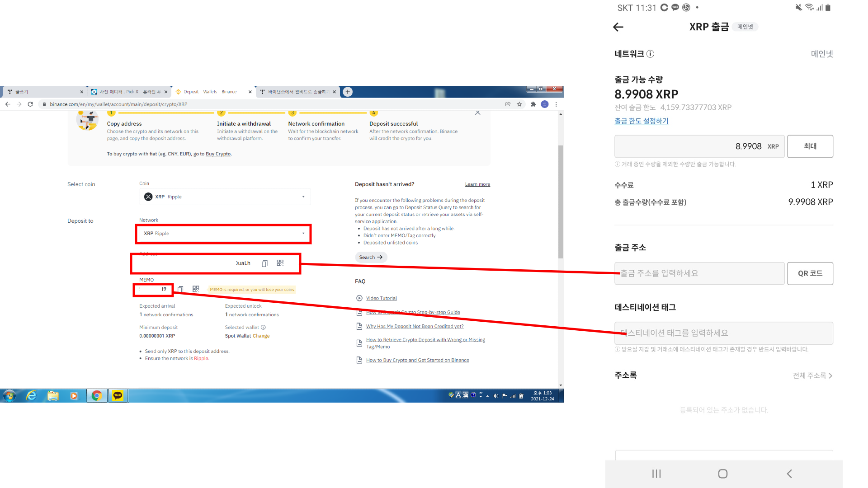The width and height of the screenshot is (868, 488).
Task: Click Selected wallet info icon
Action: (x=263, y=327)
